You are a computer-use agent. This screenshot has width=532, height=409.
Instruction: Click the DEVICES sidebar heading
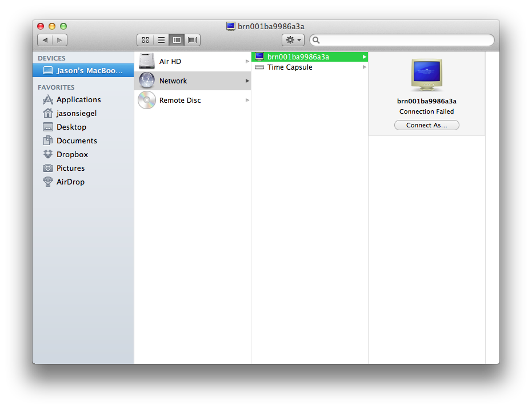(x=51, y=58)
